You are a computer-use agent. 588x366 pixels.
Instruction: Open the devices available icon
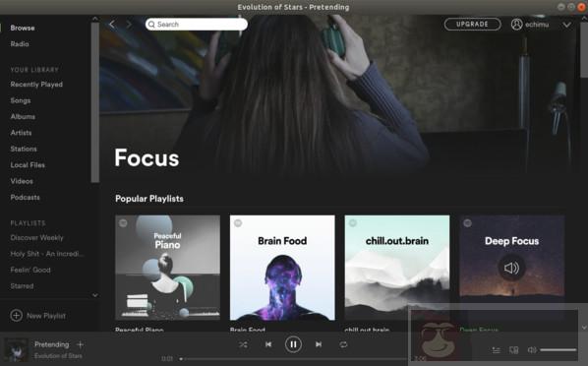pos(513,350)
